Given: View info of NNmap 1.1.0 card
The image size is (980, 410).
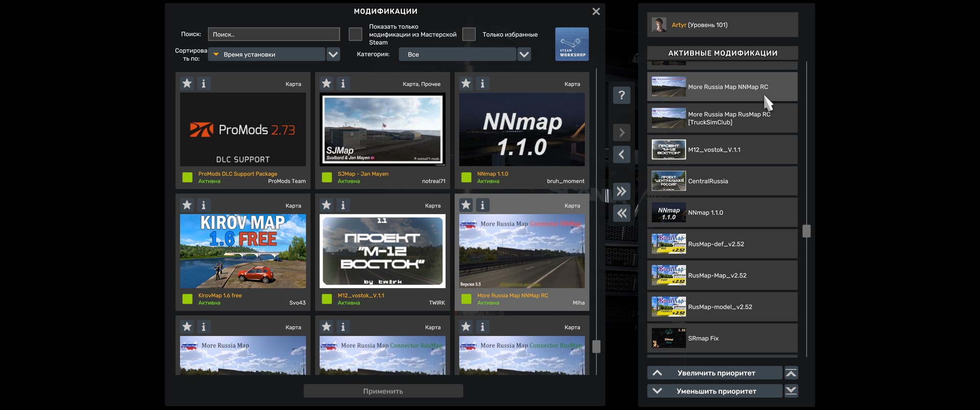Looking at the screenshot, I should 482,83.
